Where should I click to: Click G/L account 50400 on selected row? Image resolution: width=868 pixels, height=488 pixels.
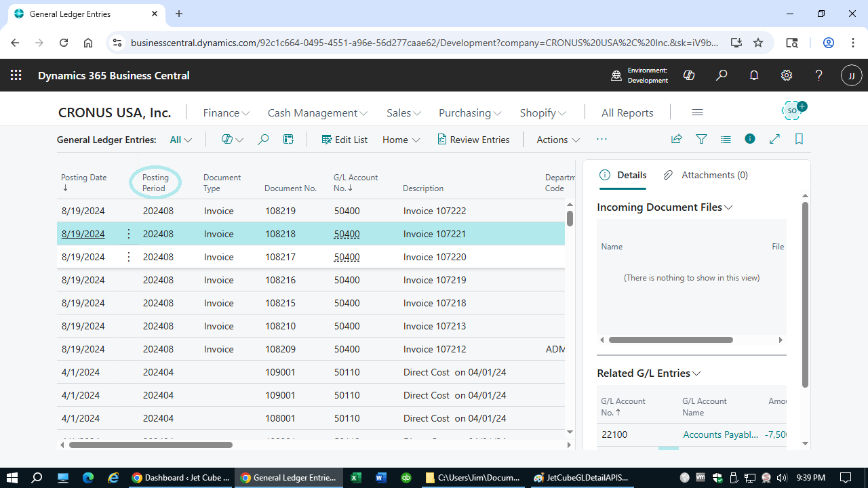click(x=347, y=234)
